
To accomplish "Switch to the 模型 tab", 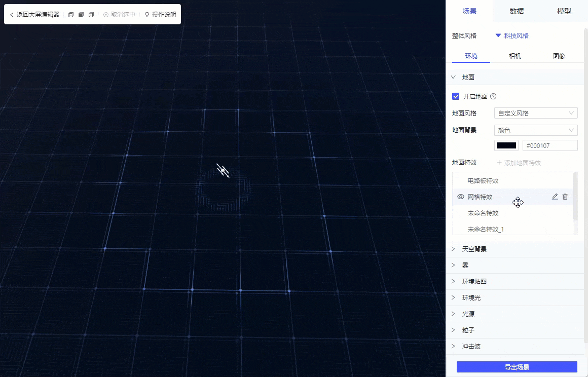I will [x=564, y=11].
